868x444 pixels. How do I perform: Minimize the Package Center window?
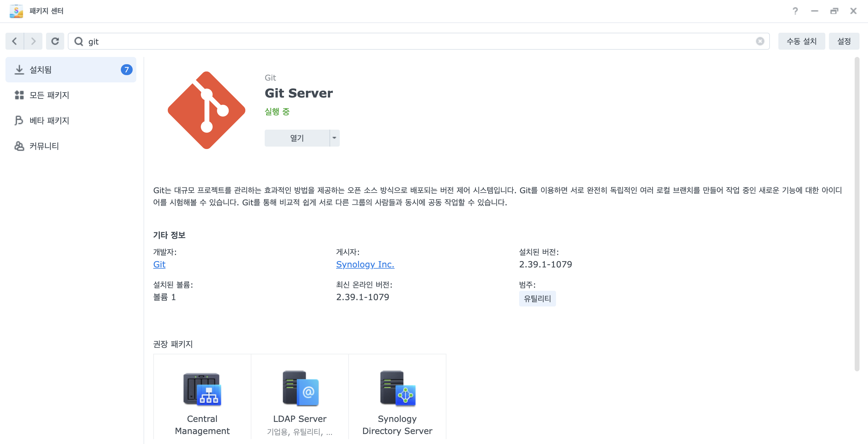click(x=814, y=11)
